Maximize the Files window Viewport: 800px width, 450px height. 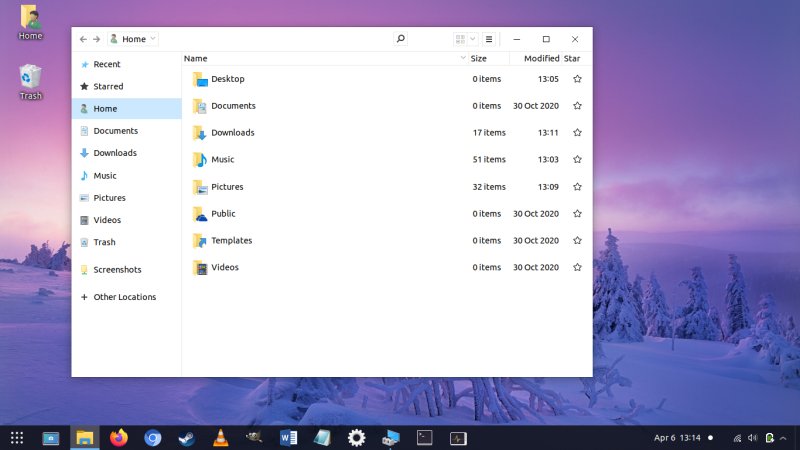(546, 39)
